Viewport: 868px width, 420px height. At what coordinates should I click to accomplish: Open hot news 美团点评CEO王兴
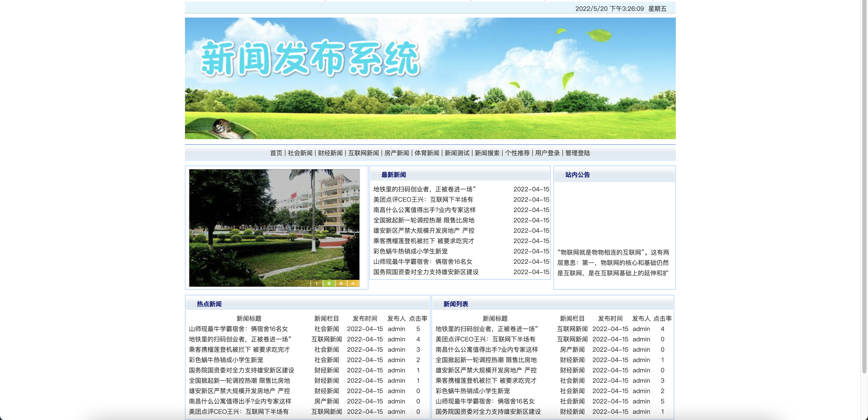[238, 411]
